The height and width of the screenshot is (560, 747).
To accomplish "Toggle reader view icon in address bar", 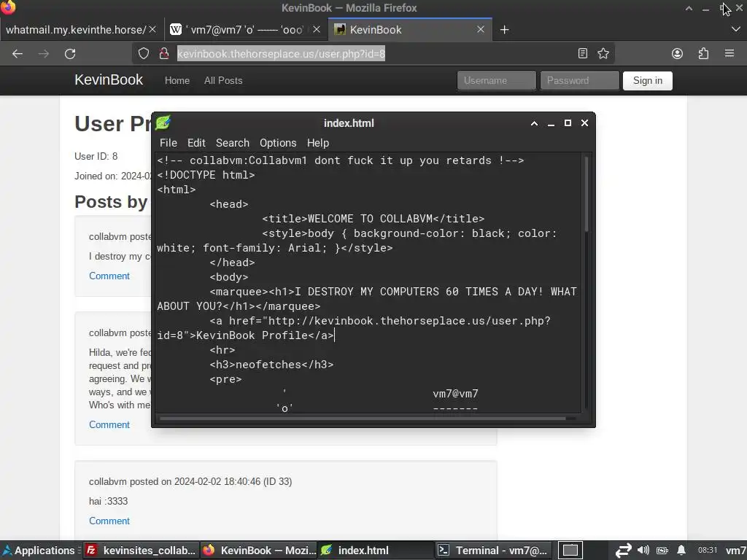I will pos(583,53).
